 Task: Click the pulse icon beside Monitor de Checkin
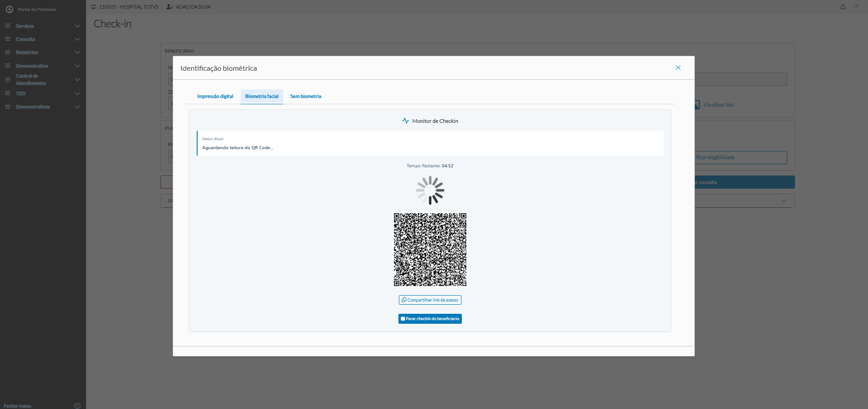[406, 121]
